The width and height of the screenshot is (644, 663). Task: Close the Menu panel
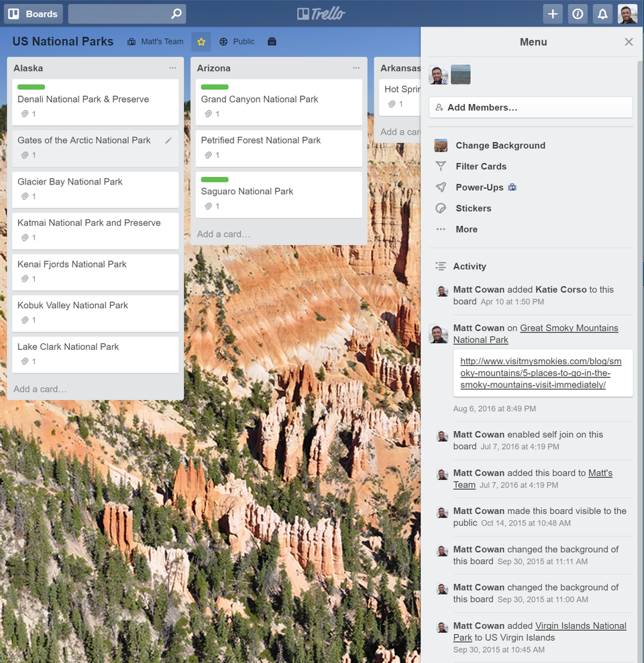(629, 42)
